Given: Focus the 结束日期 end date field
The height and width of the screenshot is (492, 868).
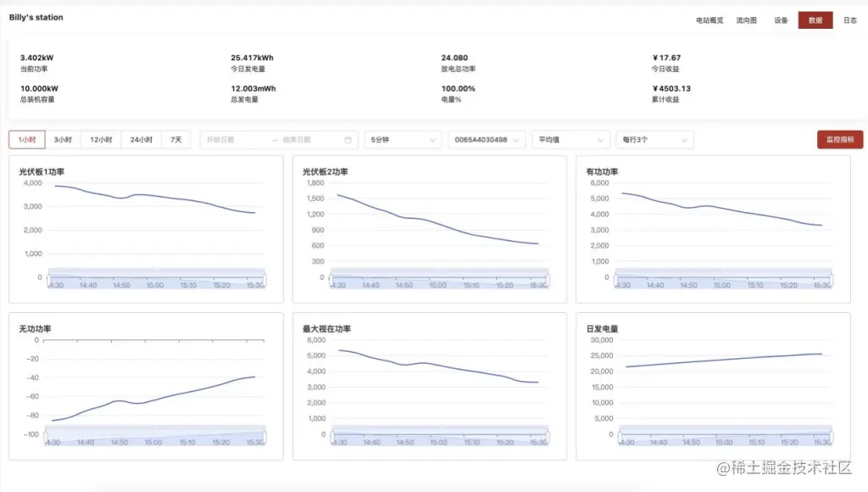Looking at the screenshot, I should click(310, 140).
